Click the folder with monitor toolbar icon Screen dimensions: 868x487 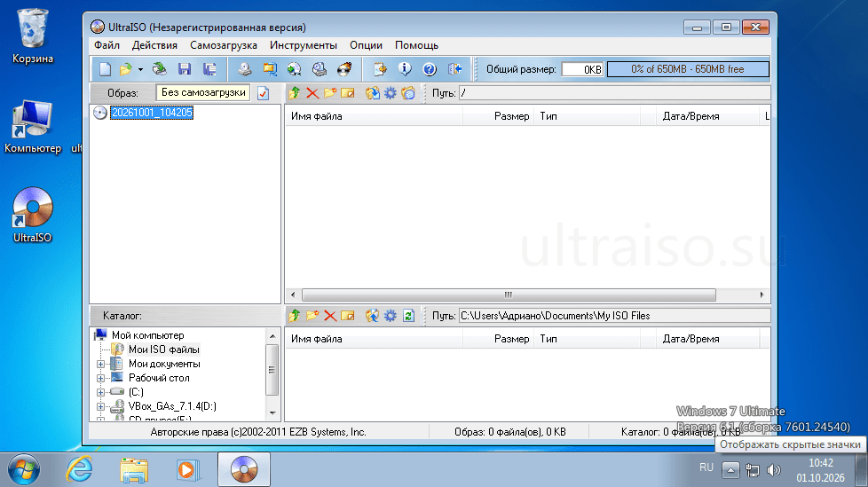point(270,69)
